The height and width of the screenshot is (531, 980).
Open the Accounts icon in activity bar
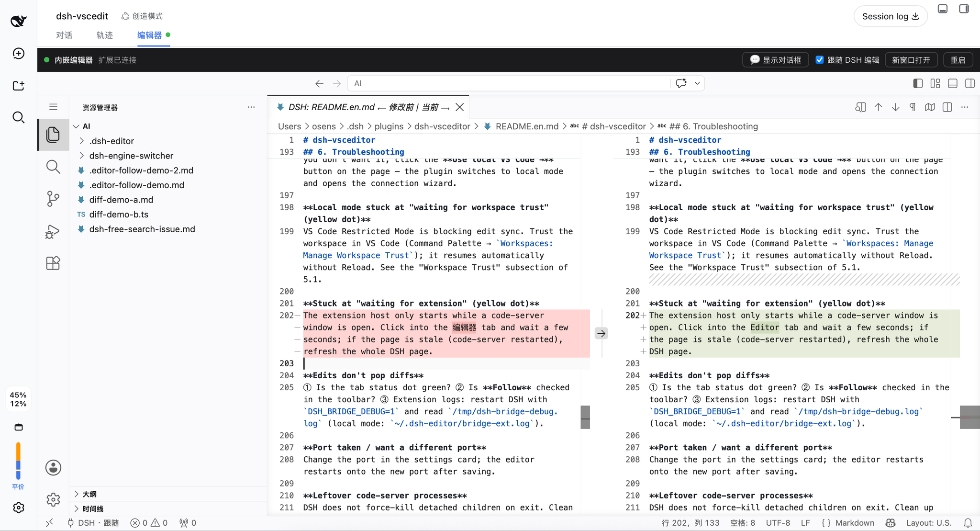click(53, 467)
